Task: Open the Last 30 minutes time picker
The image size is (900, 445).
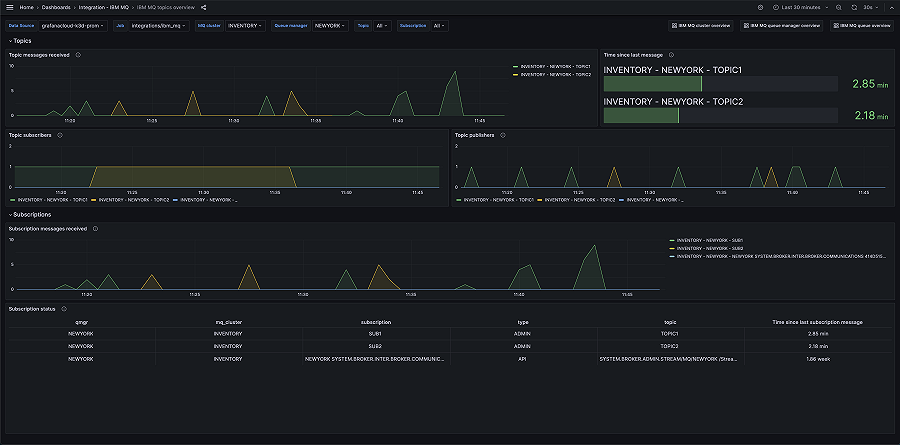Action: [x=802, y=7]
